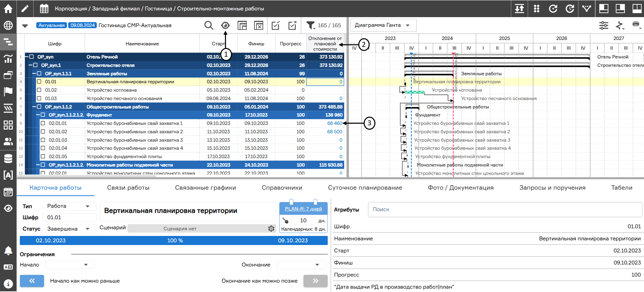The width and height of the screenshot is (644, 292).
Task: Click the Актуальная badge
Action: (x=51, y=25)
